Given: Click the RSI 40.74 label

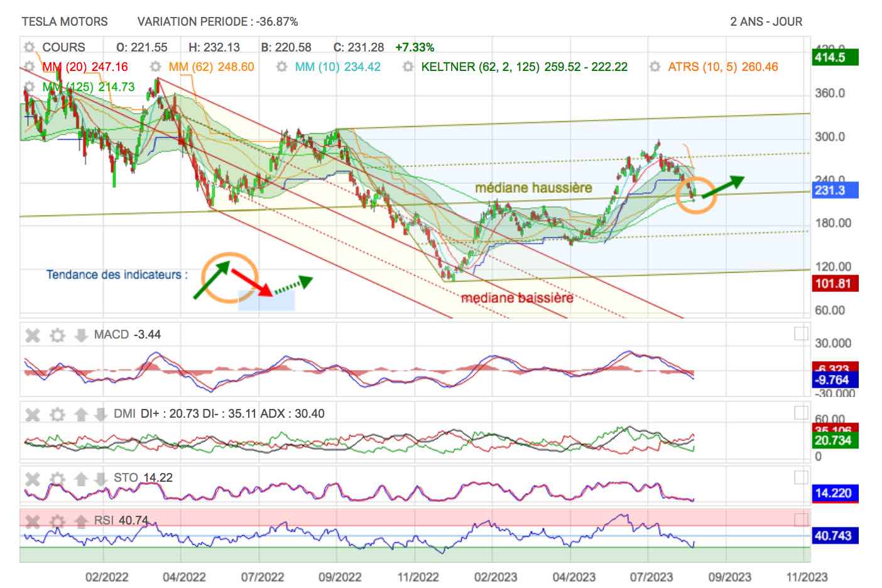Looking at the screenshot, I should [x=121, y=520].
